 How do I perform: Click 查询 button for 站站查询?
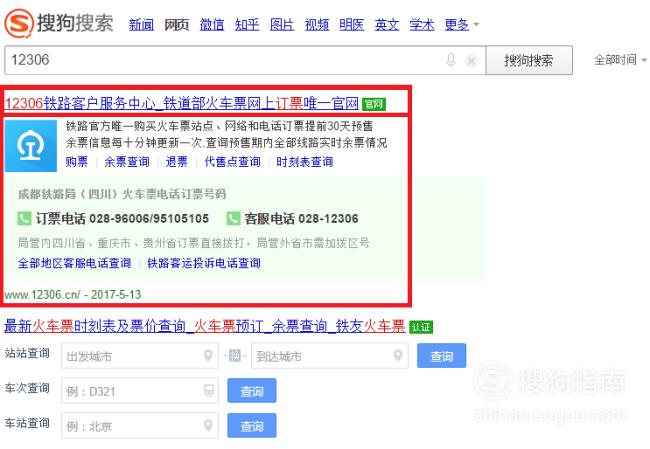click(441, 356)
